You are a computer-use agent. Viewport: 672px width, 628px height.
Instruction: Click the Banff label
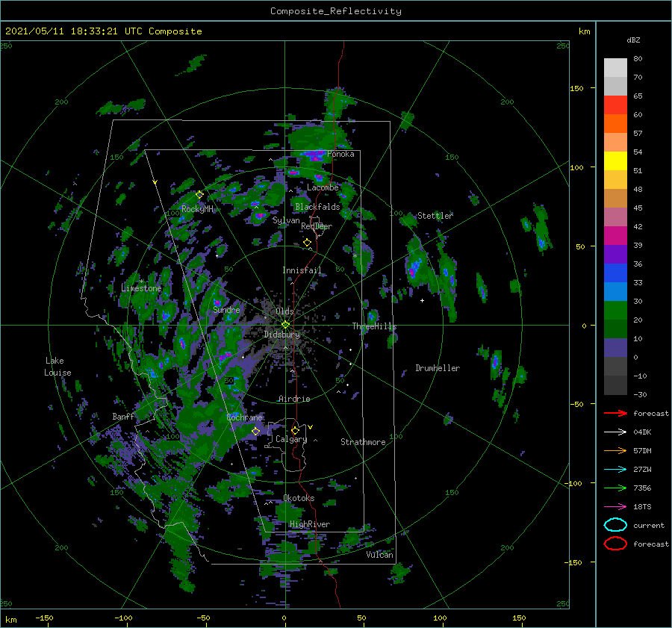pyautogui.click(x=123, y=416)
